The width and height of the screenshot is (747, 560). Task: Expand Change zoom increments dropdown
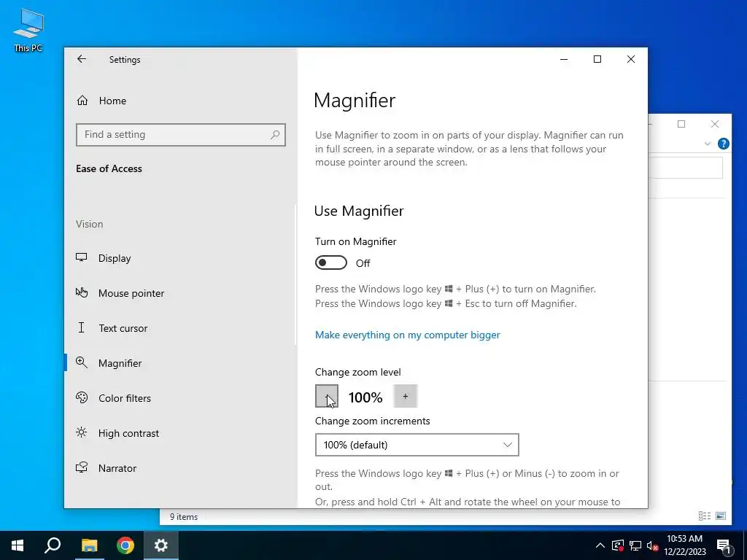(x=417, y=445)
